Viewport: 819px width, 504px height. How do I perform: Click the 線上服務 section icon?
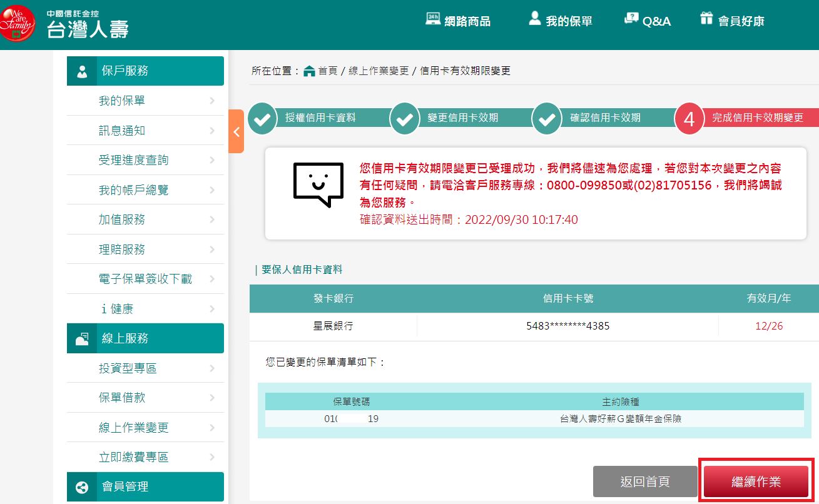tap(82, 339)
